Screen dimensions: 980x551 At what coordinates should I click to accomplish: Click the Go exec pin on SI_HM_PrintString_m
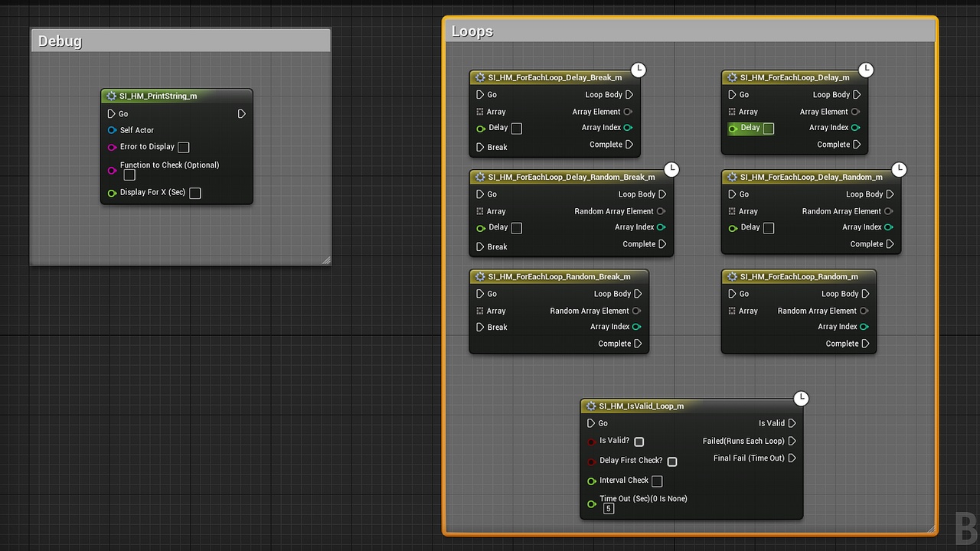[x=113, y=114]
